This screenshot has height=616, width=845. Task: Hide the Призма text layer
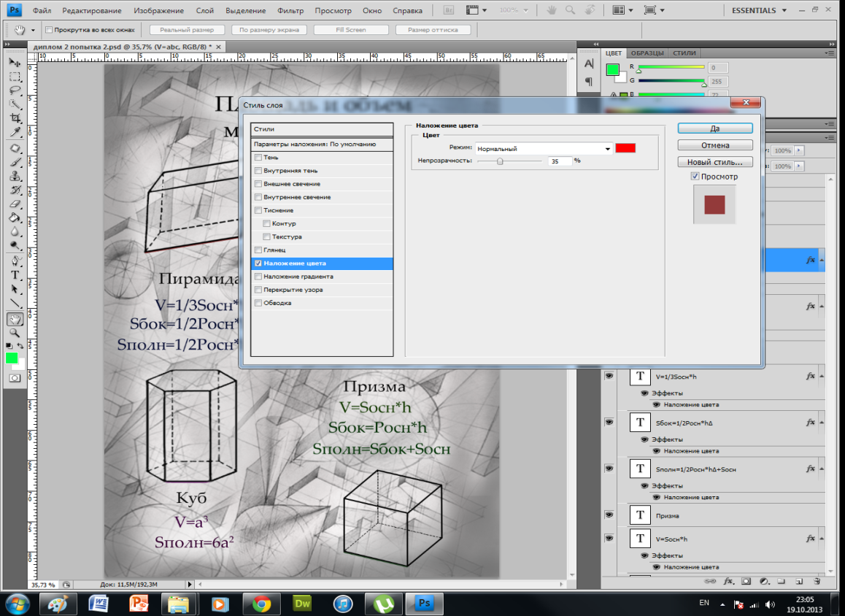tap(609, 515)
